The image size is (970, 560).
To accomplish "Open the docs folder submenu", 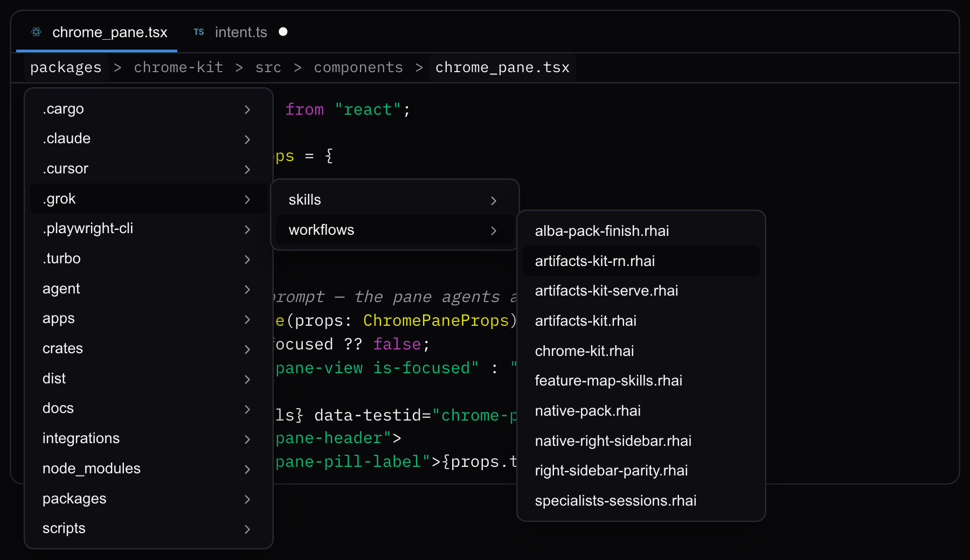I will click(149, 408).
